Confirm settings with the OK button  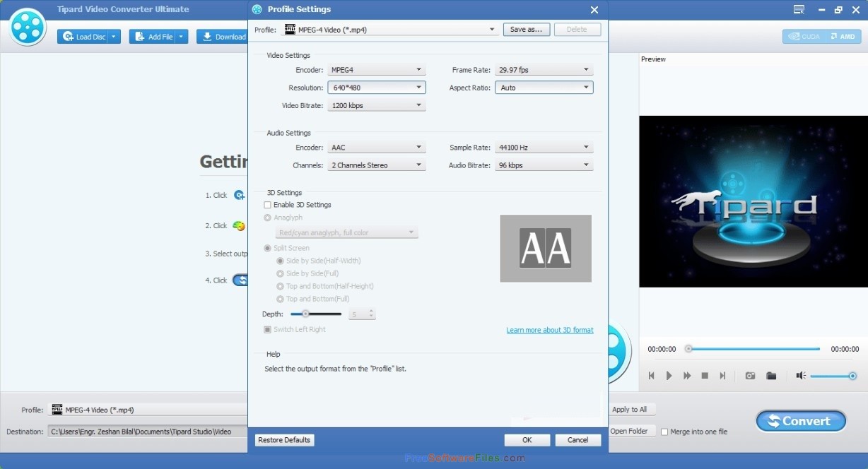[x=527, y=440]
